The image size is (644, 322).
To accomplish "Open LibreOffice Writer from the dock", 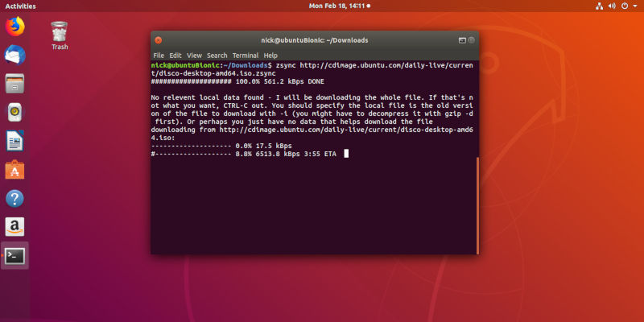I will (14, 142).
